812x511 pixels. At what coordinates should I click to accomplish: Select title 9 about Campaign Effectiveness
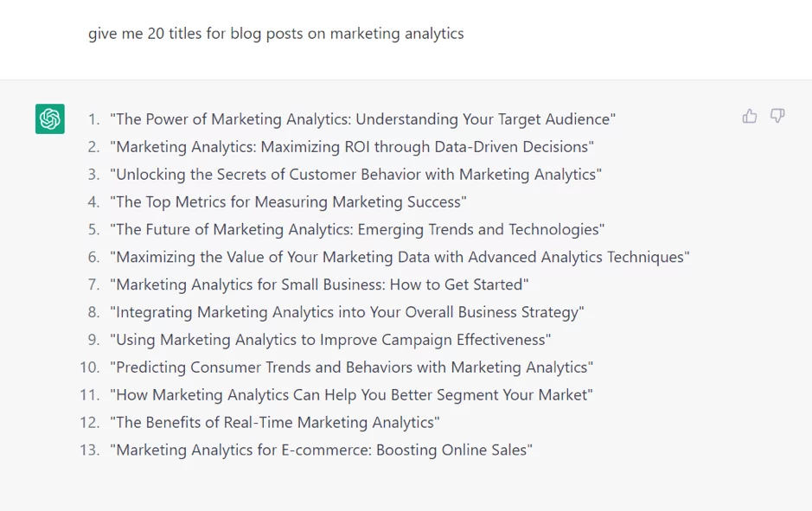330,340
